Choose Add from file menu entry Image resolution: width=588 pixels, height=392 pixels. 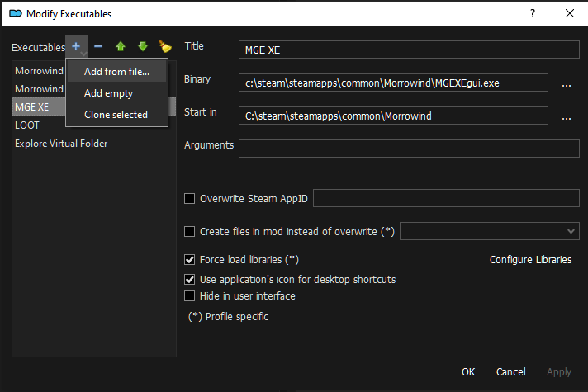pyautogui.click(x=116, y=72)
